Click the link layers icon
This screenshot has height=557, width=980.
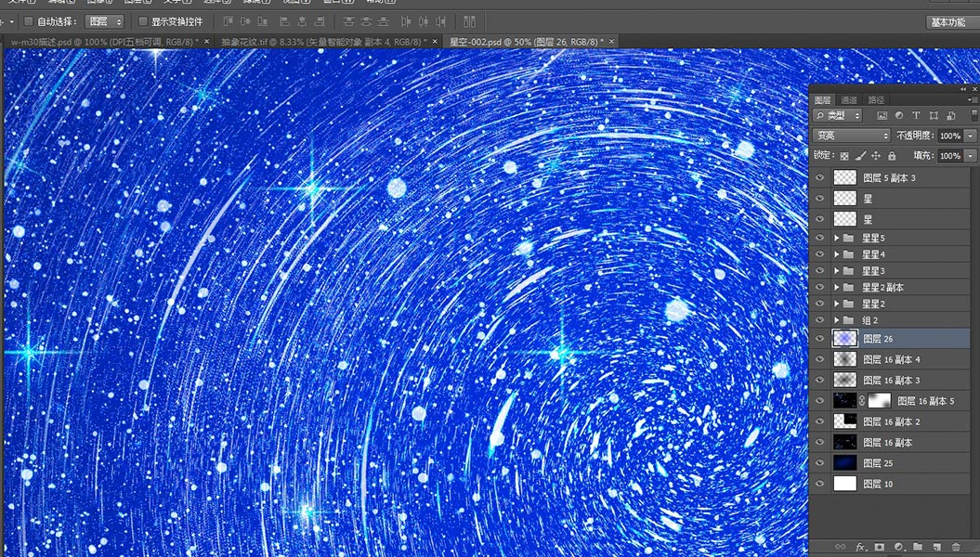[841, 547]
